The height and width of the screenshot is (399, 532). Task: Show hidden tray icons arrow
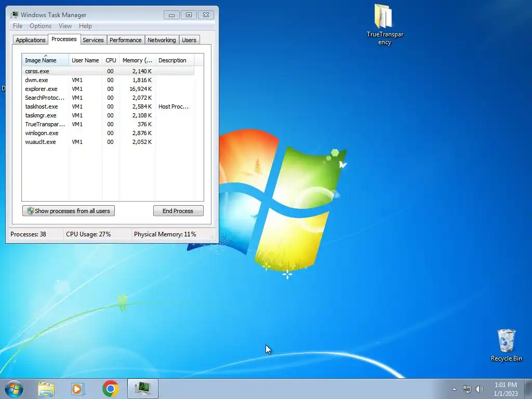point(454,389)
